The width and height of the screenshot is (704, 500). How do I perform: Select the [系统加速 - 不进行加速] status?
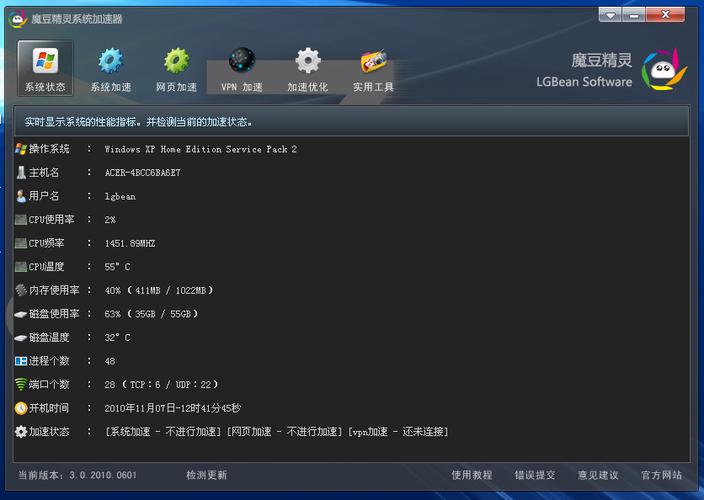(163, 432)
